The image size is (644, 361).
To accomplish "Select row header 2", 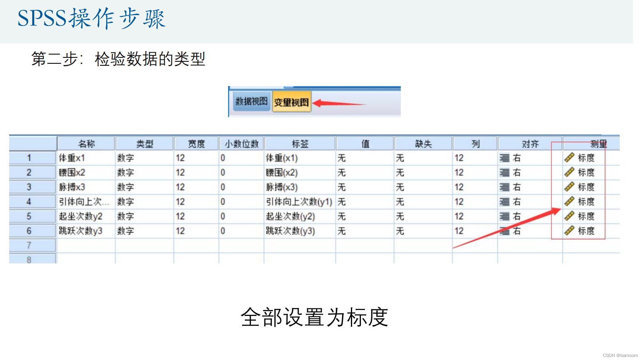I will pyautogui.click(x=33, y=173).
